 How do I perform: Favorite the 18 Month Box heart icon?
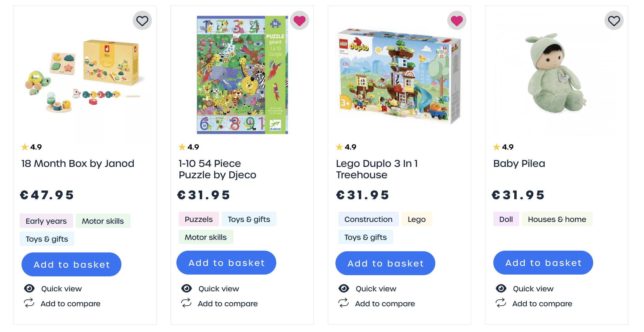pyautogui.click(x=142, y=21)
